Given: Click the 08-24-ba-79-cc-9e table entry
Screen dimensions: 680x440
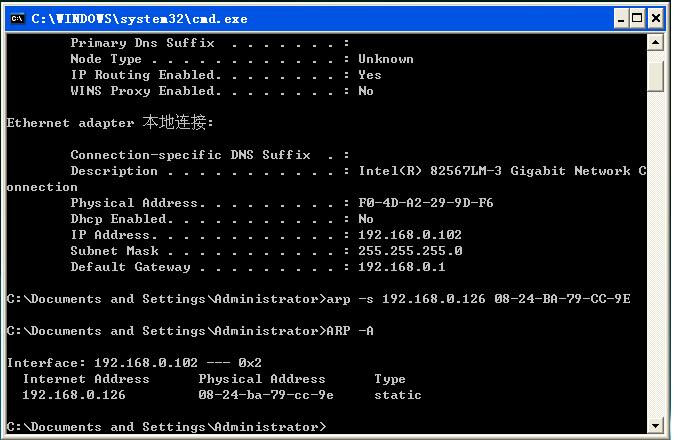Looking at the screenshot, I should tap(266, 395).
